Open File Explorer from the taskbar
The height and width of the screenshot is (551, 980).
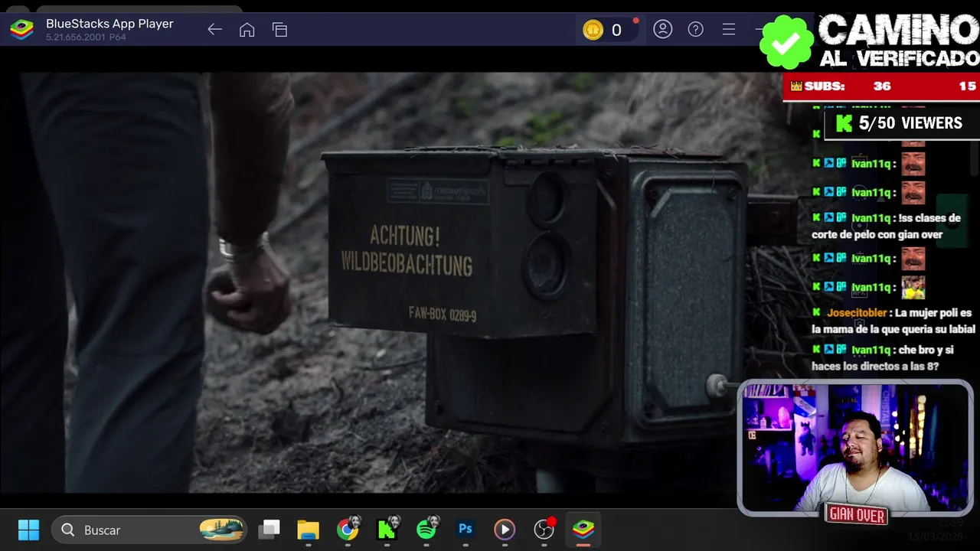[308, 530]
